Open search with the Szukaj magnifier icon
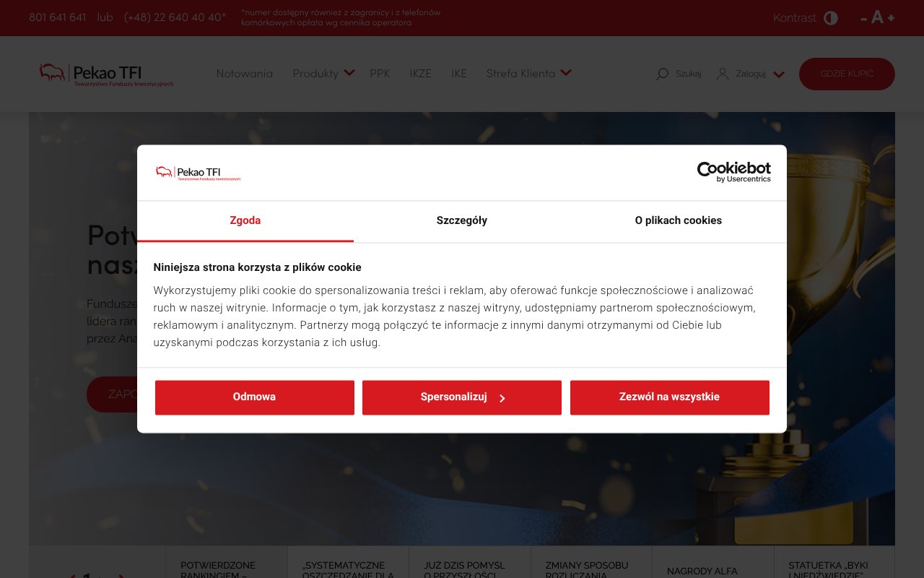Viewport: 924px width, 578px height. [662, 74]
